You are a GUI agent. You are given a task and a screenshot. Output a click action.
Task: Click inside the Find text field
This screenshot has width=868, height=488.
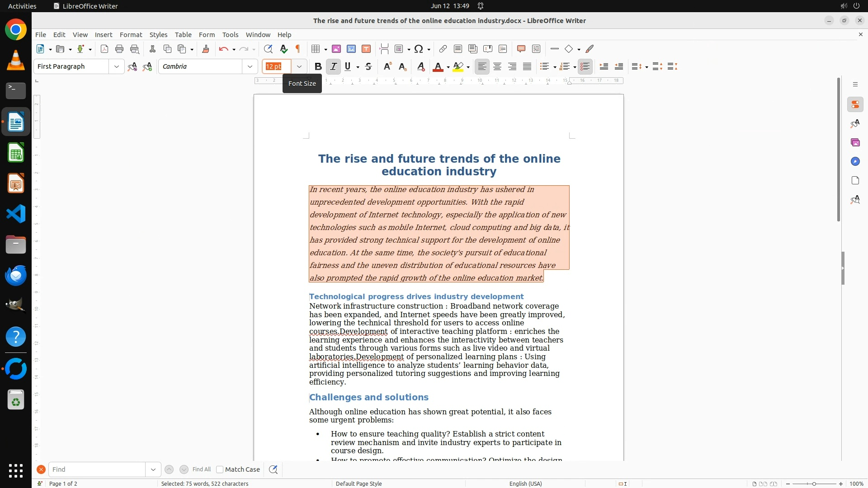coord(97,469)
